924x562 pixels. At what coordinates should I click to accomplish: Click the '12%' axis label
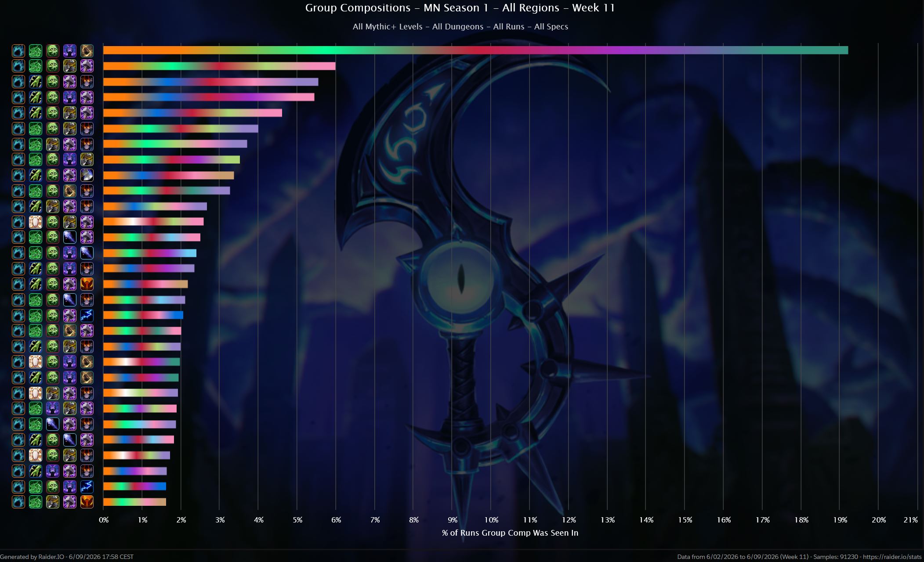pyautogui.click(x=569, y=520)
